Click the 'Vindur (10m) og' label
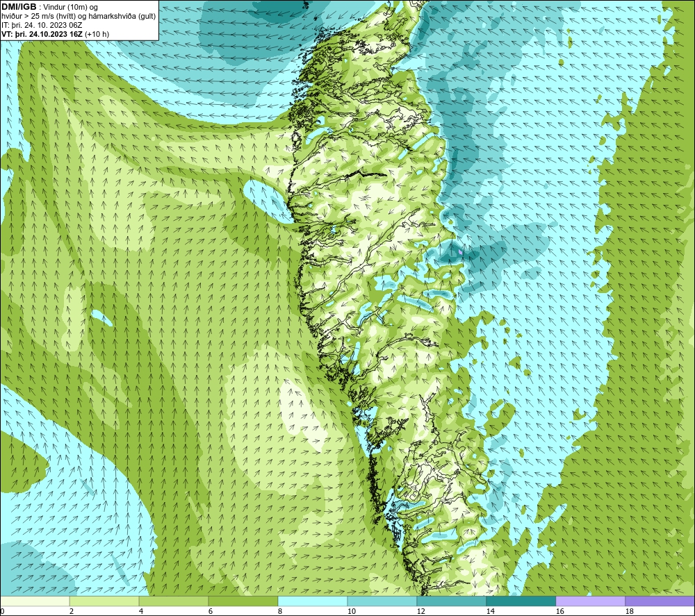Screen dimensions: 695x616 pyautogui.click(x=70, y=8)
